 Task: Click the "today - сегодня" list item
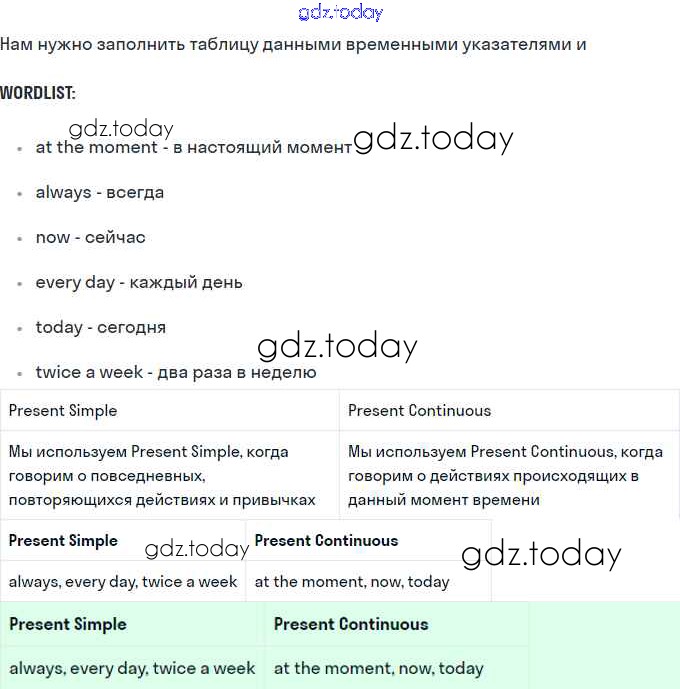pos(100,327)
